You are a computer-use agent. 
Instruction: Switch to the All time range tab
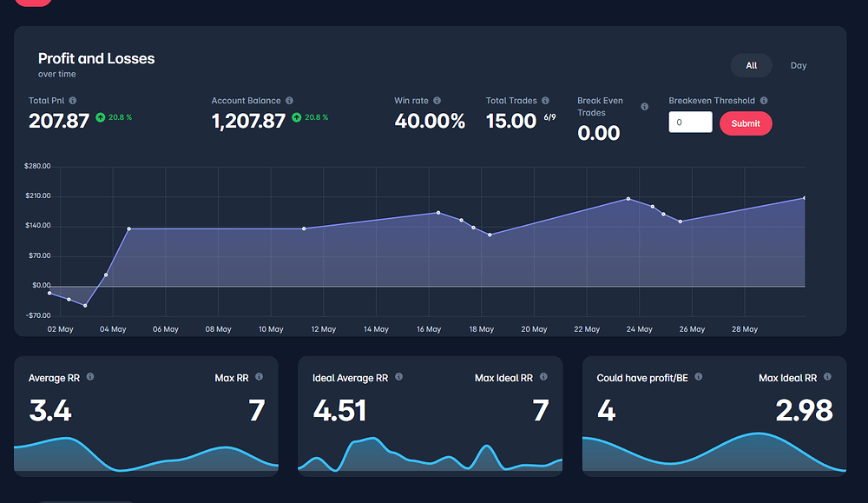click(x=751, y=65)
